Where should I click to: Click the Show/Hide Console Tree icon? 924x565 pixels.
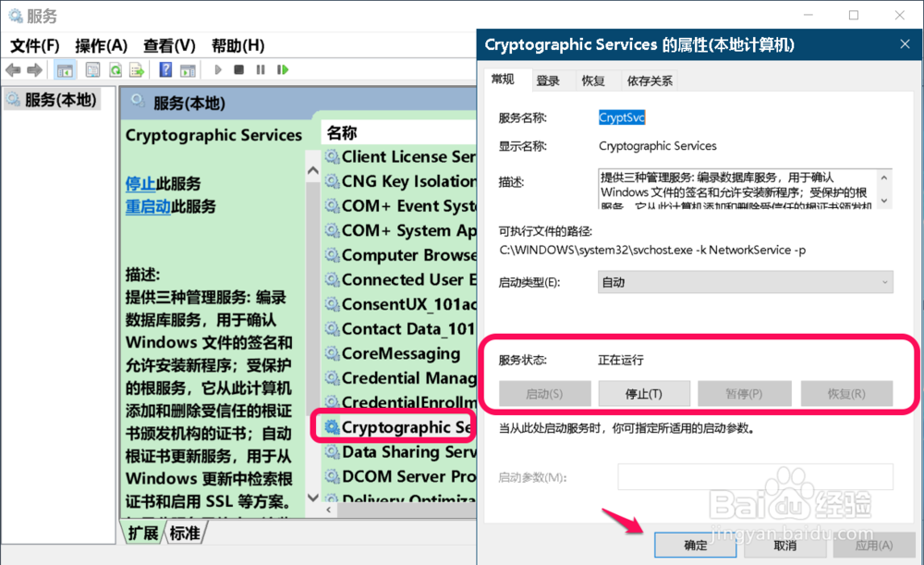tap(65, 70)
